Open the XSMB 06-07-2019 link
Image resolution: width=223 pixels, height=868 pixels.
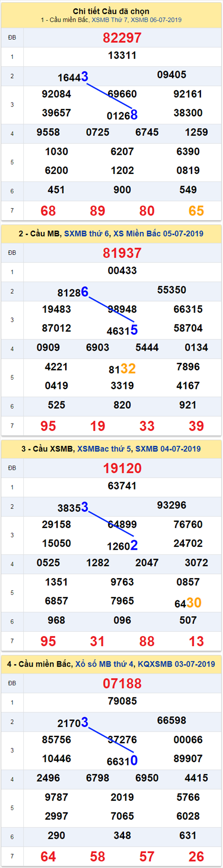tap(156, 20)
